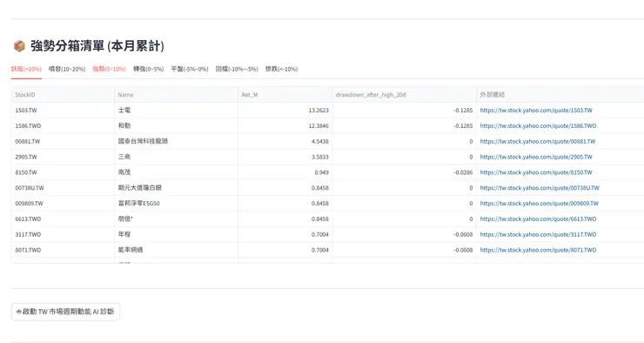Viewport: 644px width, 343px height.
Task: Select the name cell 國泰台灣科技龍頭
Action: click(176, 141)
